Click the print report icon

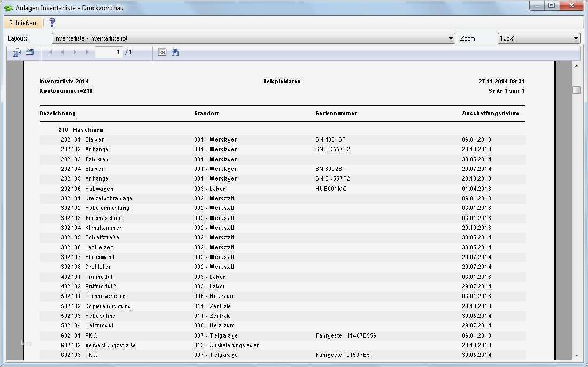(30, 52)
